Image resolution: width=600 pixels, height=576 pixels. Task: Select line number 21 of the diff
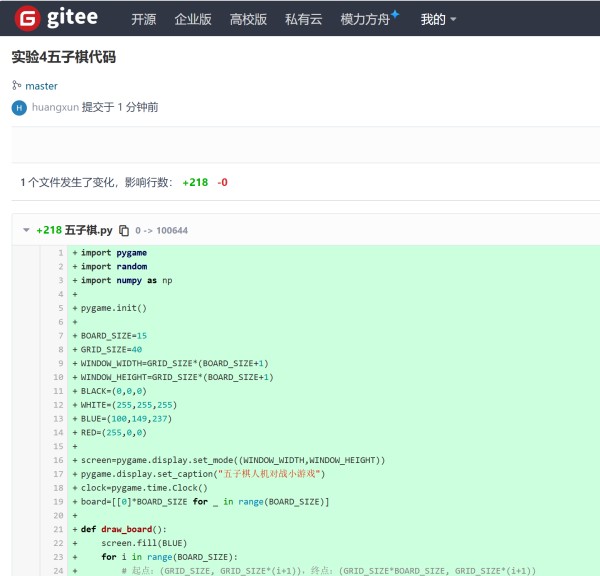[x=58, y=528]
